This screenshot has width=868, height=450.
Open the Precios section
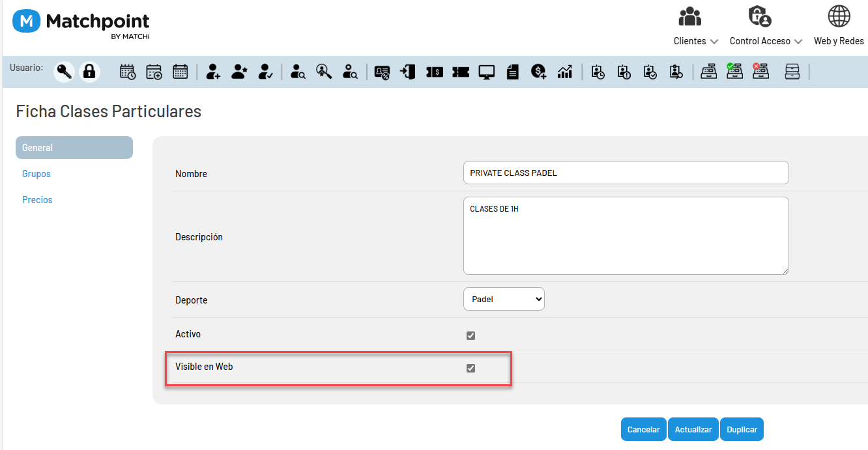pos(37,200)
